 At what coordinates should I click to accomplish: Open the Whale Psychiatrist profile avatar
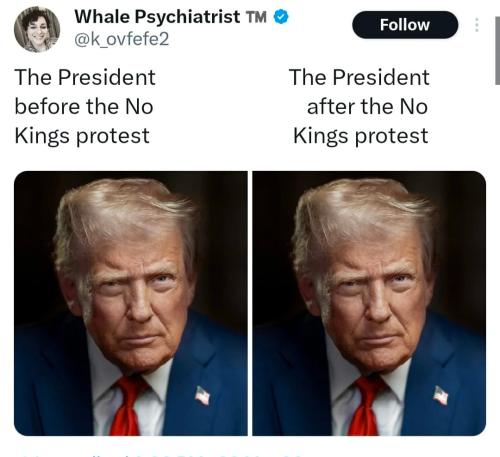coord(37,29)
